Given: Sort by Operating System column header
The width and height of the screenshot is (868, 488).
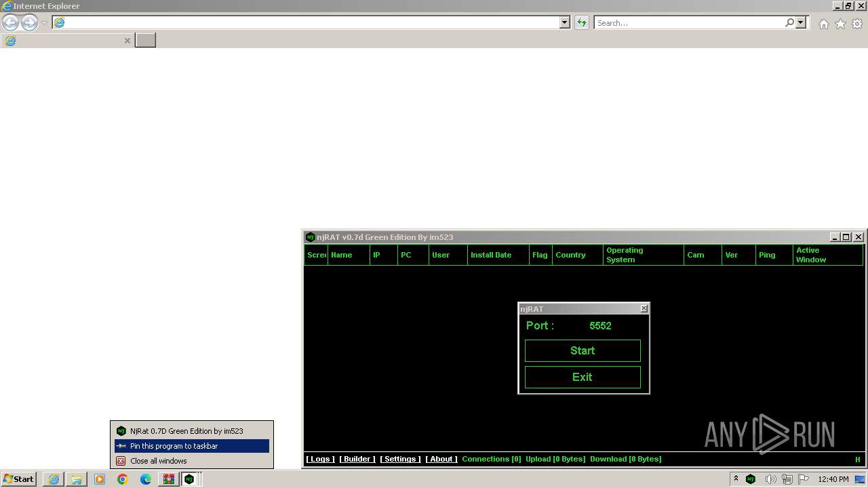Looking at the screenshot, I should point(644,255).
